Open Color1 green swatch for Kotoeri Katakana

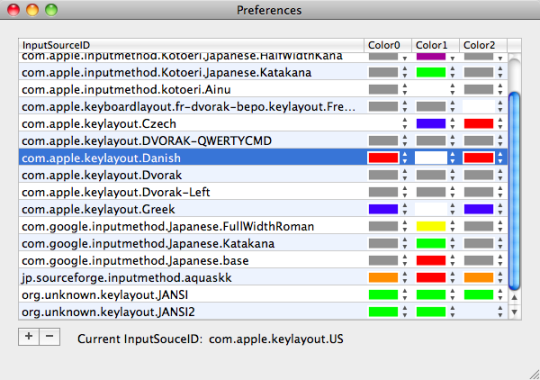click(x=431, y=72)
